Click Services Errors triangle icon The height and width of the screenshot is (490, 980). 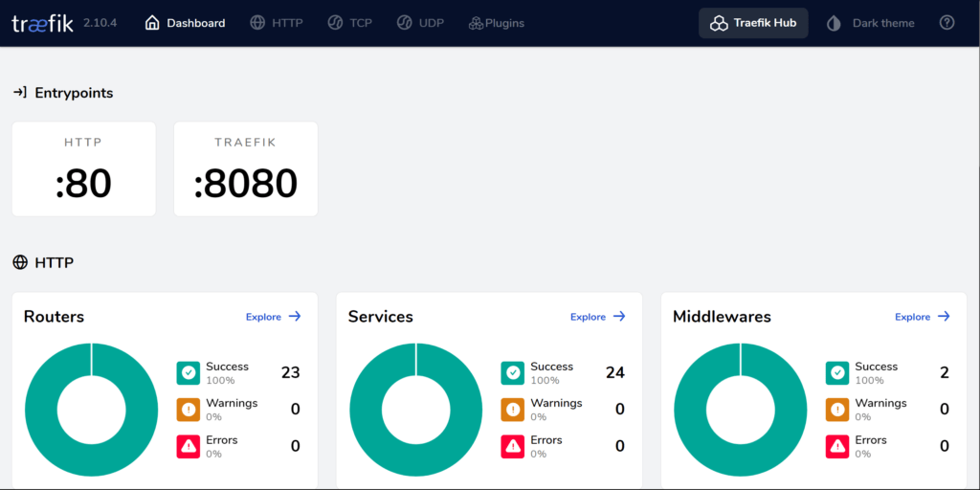tap(513, 446)
